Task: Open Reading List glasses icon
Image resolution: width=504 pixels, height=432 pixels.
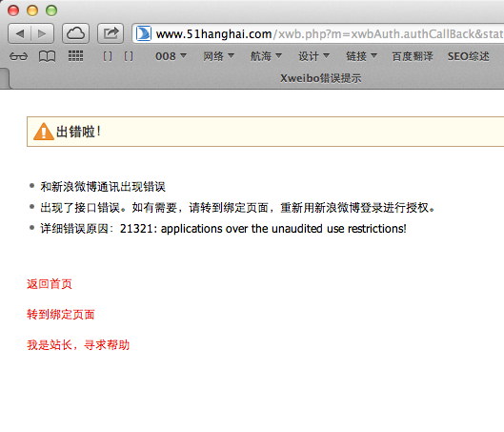Action: tap(18, 56)
